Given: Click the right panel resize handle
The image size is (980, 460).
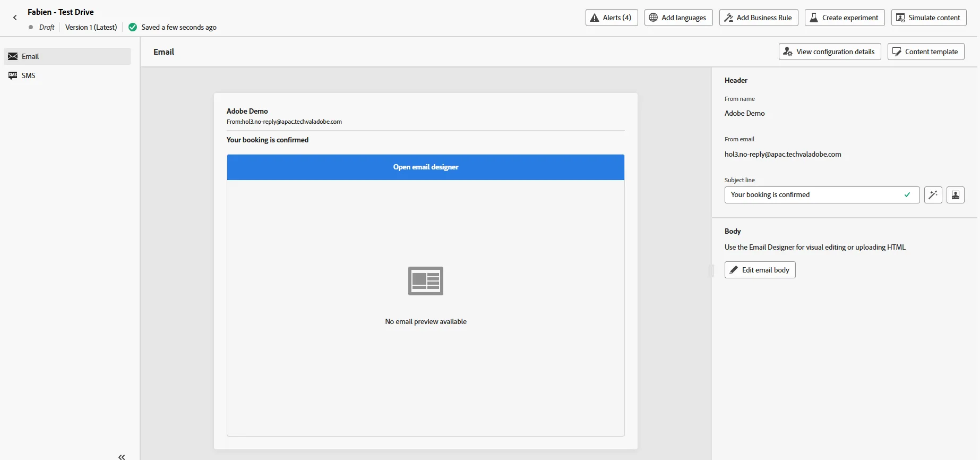Looking at the screenshot, I should point(712,270).
